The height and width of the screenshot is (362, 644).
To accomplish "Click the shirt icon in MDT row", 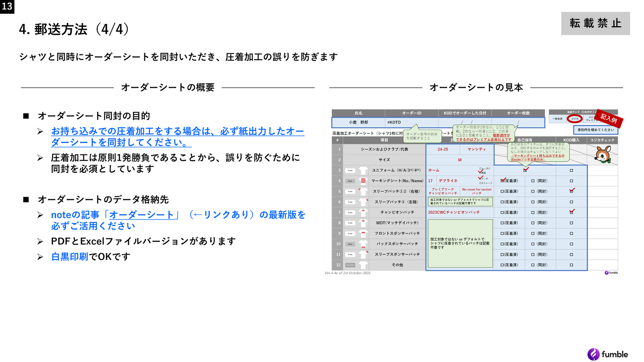I will 363,223.
